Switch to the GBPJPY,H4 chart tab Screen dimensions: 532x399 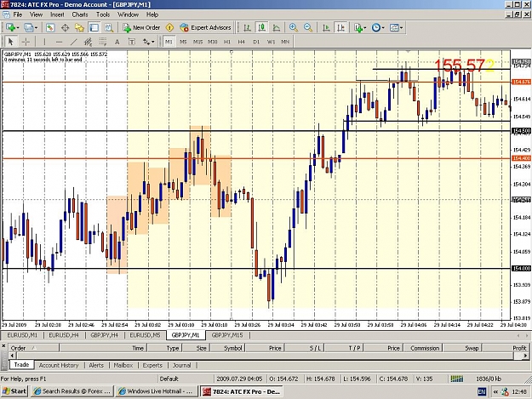click(x=104, y=335)
